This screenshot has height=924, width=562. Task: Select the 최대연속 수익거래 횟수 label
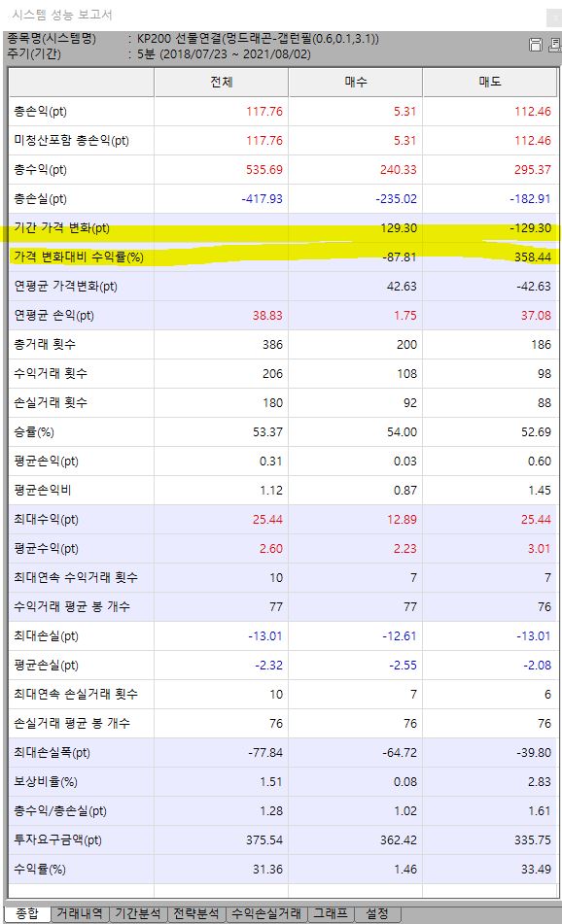click(76, 578)
